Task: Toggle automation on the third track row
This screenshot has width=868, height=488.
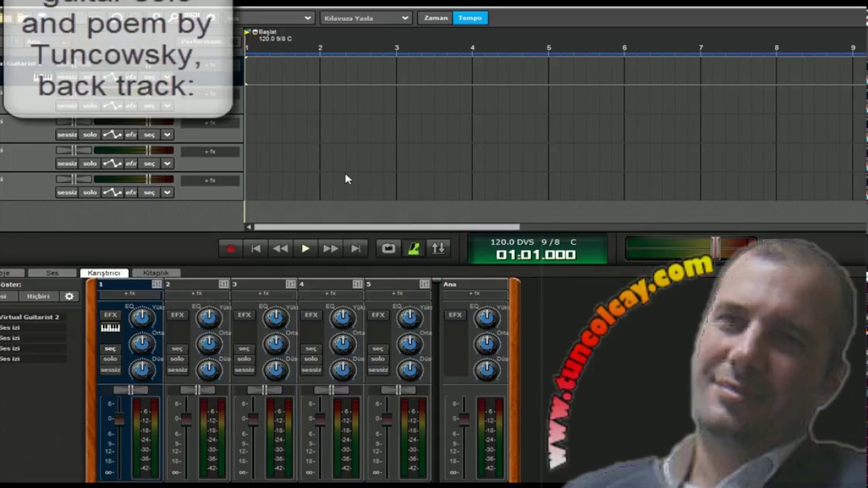Action: pos(112,135)
